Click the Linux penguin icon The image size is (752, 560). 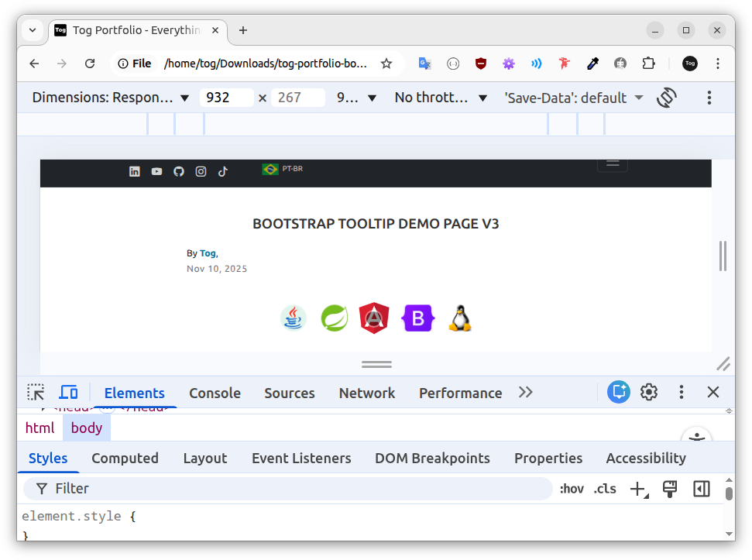click(460, 318)
